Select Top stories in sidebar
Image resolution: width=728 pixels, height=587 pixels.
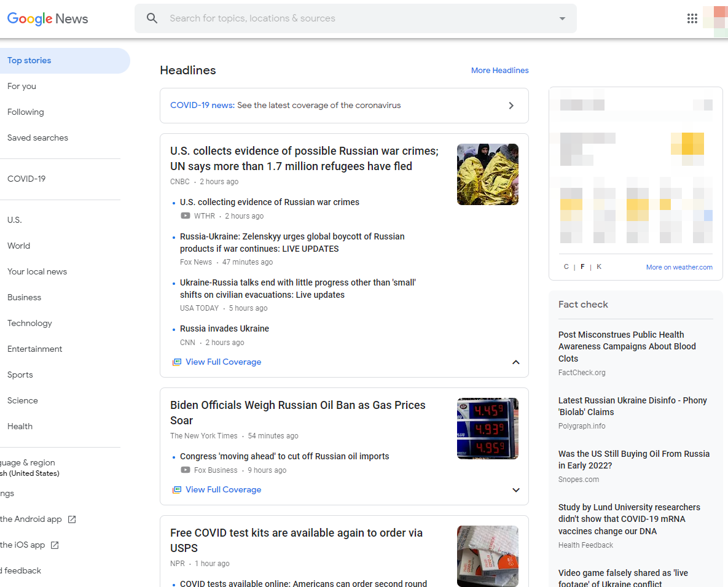(65, 61)
